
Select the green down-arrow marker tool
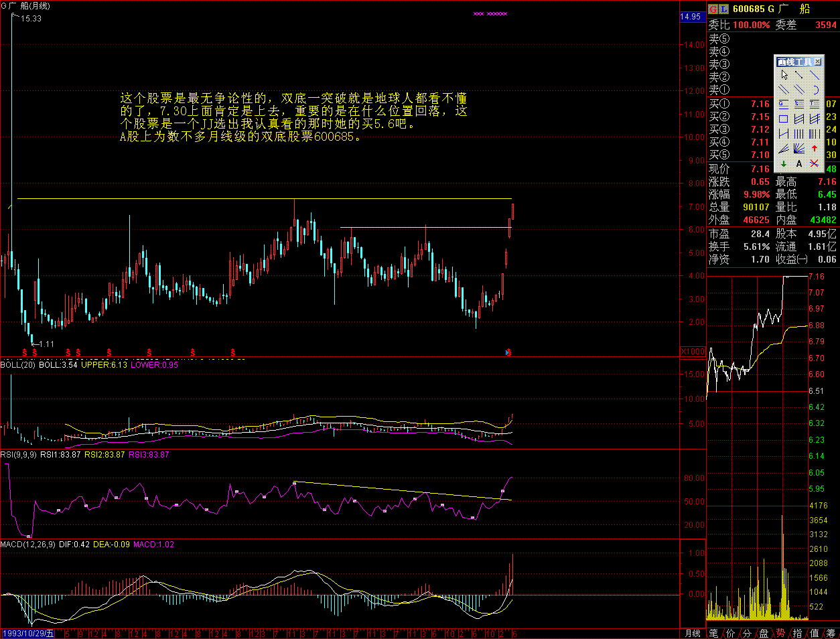click(x=783, y=163)
